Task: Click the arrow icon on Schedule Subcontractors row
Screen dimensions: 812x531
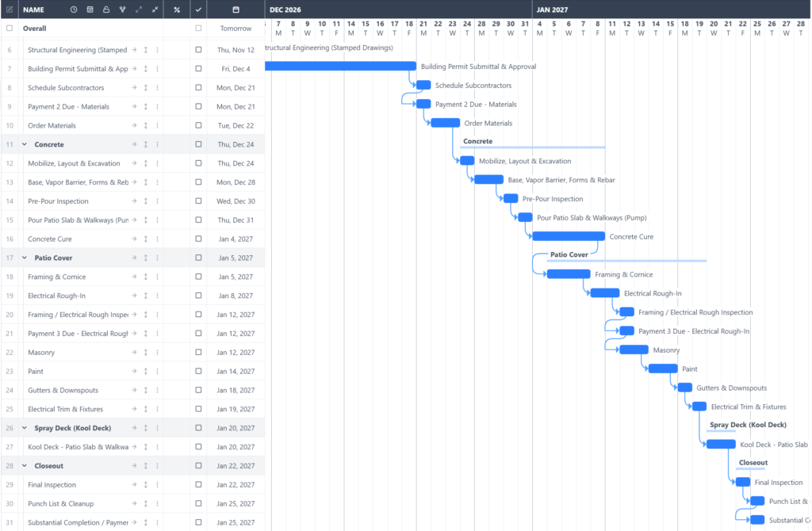Action: coord(134,87)
